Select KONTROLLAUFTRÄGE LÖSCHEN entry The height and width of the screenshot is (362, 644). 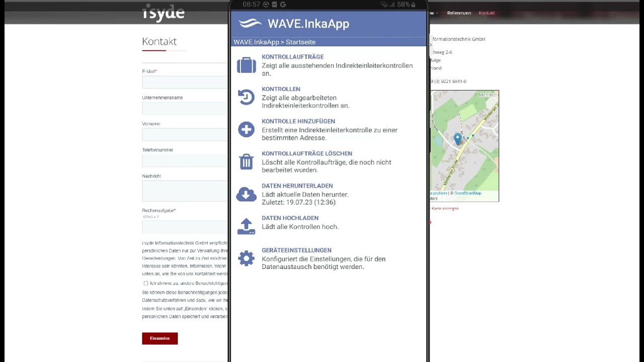coord(307,153)
